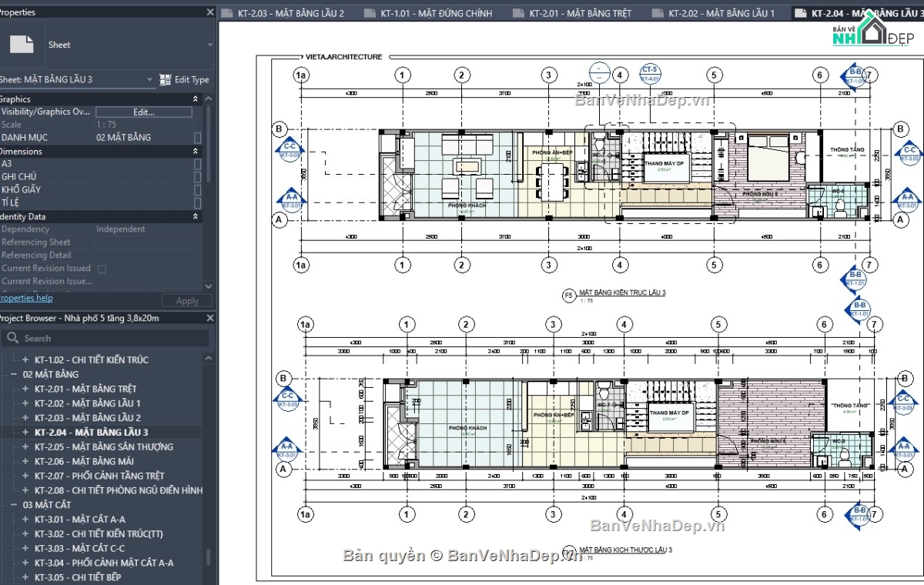
Task: Click the Sheet type preview icon
Action: pyautogui.click(x=22, y=44)
